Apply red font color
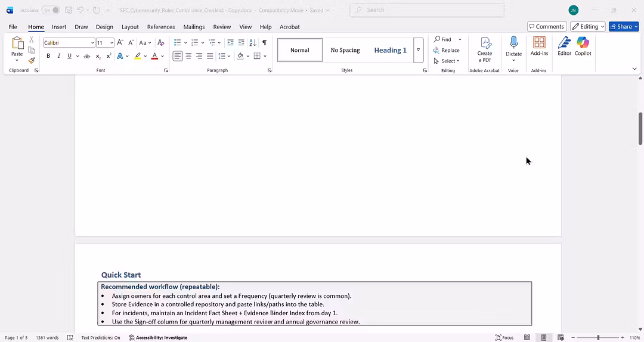 tap(155, 56)
